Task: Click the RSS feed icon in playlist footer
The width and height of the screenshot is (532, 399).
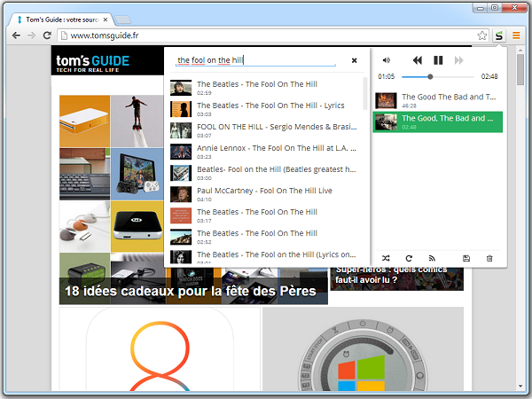Action: 432,258
